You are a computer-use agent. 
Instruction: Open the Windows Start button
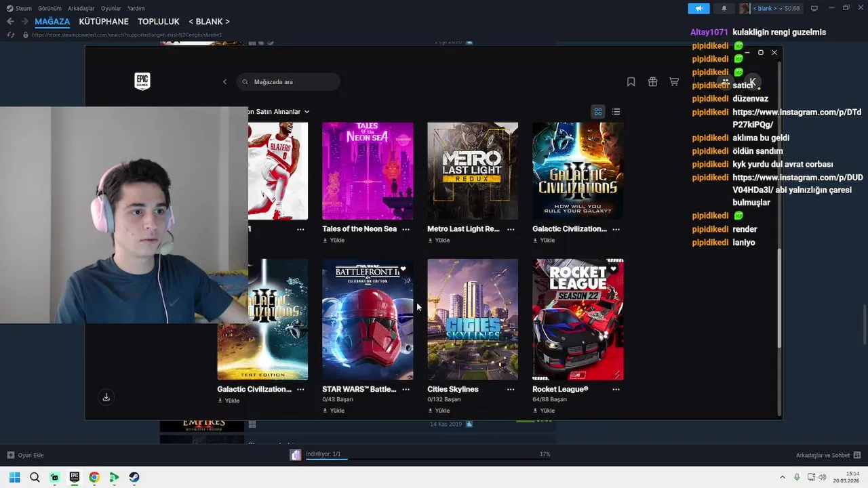coord(14,477)
